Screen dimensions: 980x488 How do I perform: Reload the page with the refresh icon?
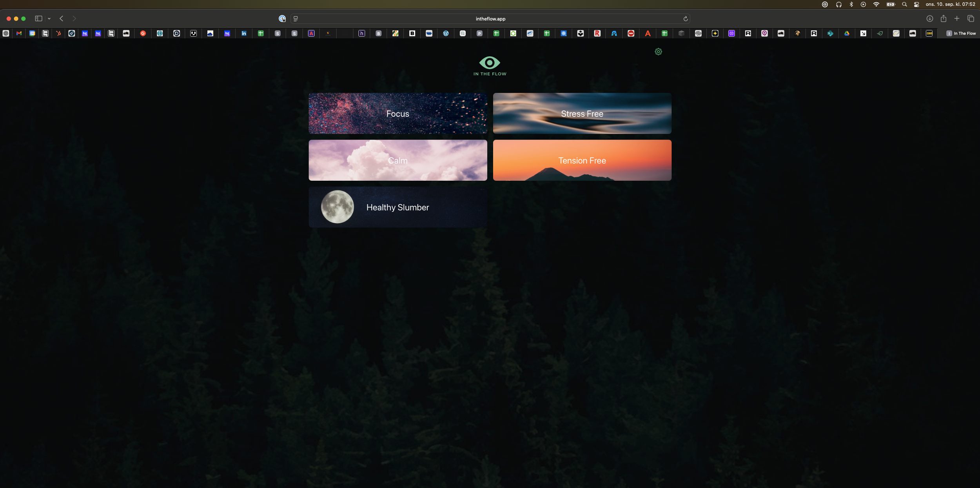coord(685,19)
